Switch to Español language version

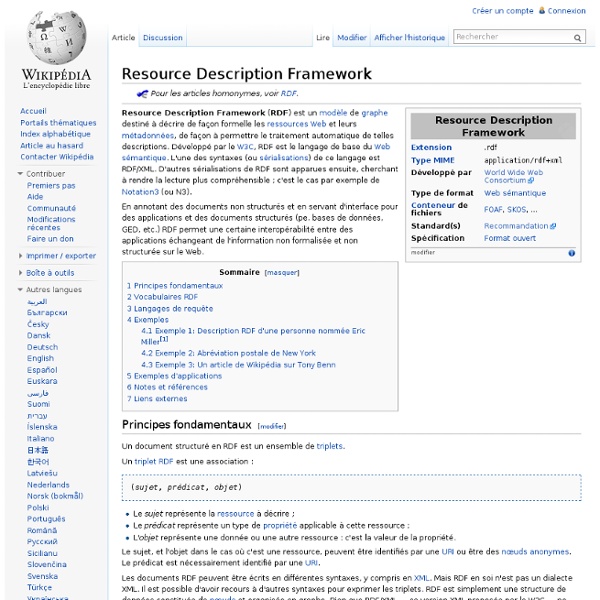pyautogui.click(x=42, y=370)
